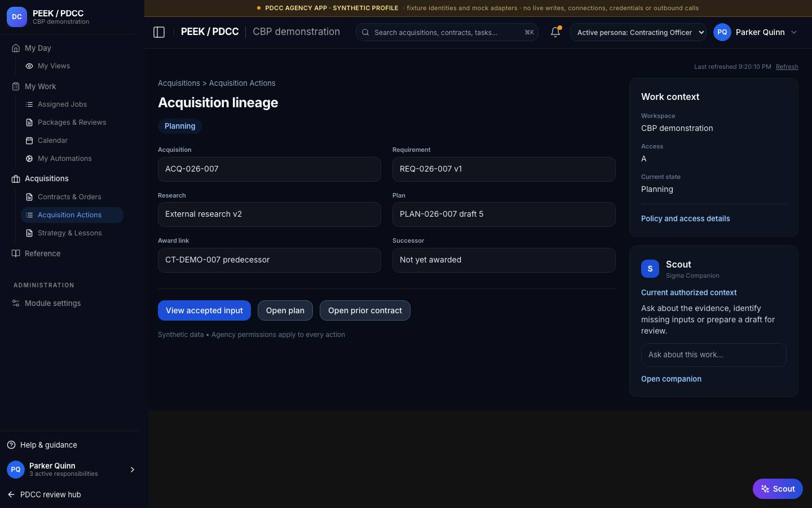Open Assigned Jobs in sidebar
The image size is (812, 508).
click(72, 104)
